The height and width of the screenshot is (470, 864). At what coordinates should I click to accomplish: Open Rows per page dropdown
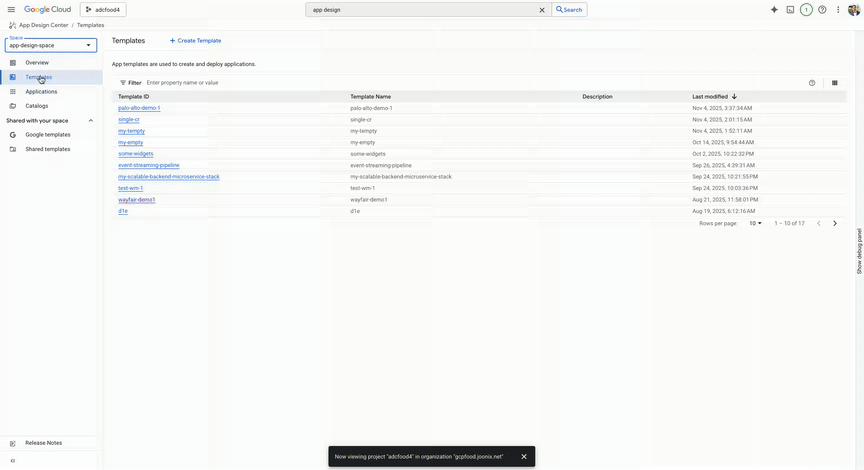[756, 223]
